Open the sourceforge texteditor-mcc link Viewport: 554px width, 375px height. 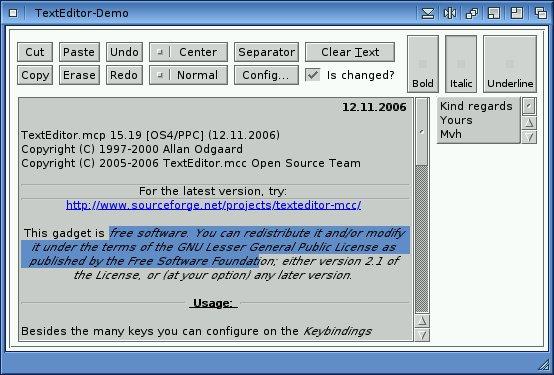[x=213, y=205]
